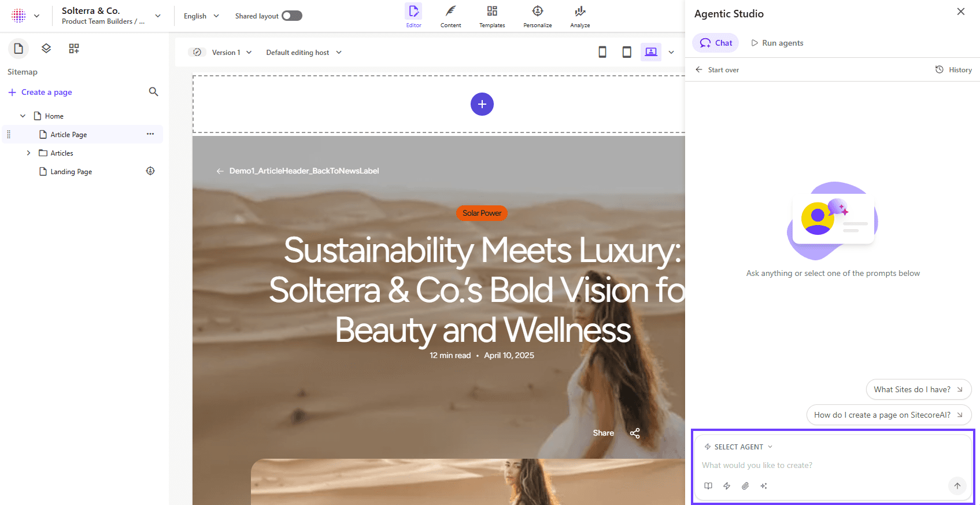This screenshot has height=505, width=980.
Task: Click the lightning bolt icon below the chat input
Action: point(727,486)
